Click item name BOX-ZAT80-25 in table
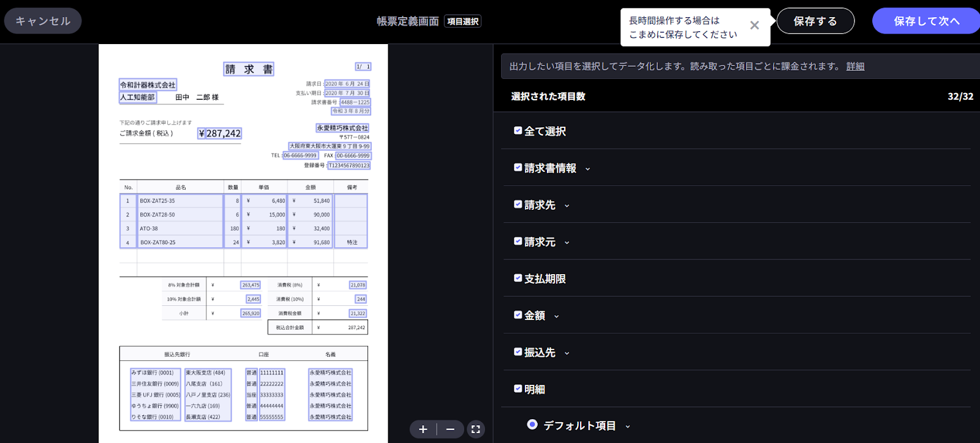 (157, 242)
